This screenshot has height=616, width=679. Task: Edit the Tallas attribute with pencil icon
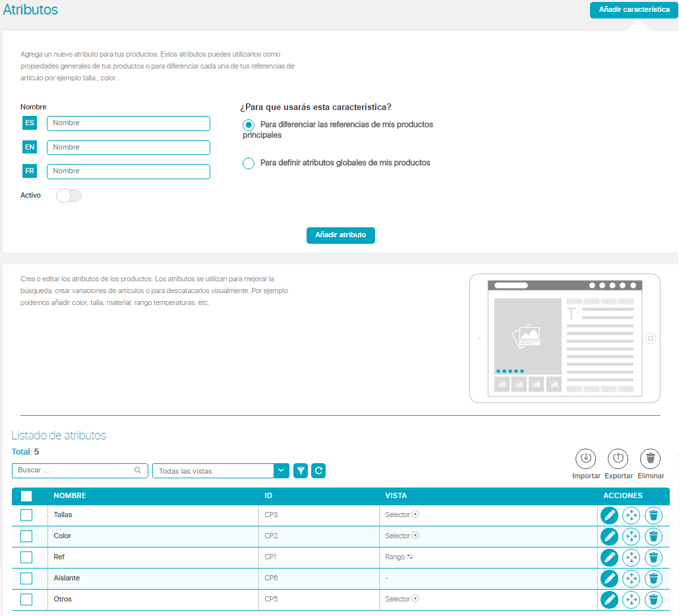(x=609, y=515)
